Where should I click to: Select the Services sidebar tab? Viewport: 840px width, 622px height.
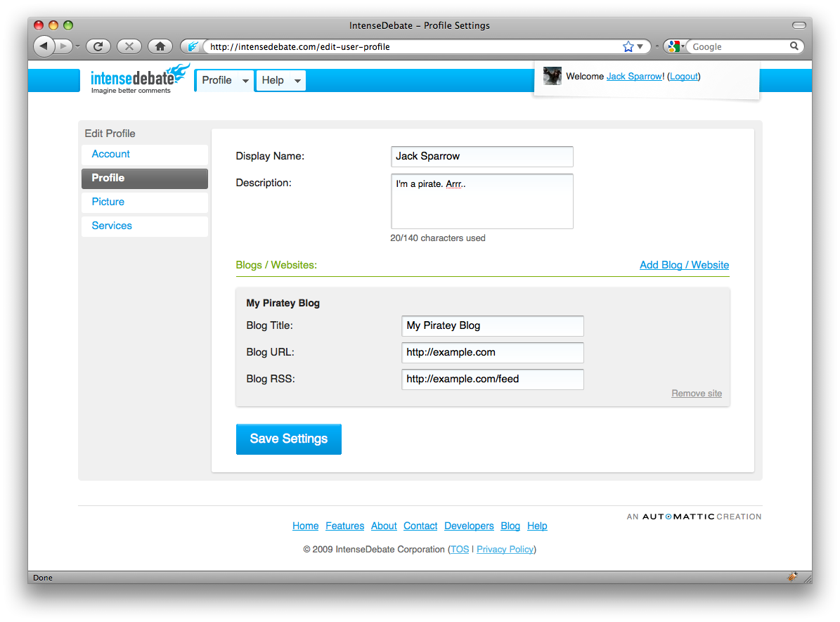pyautogui.click(x=112, y=226)
